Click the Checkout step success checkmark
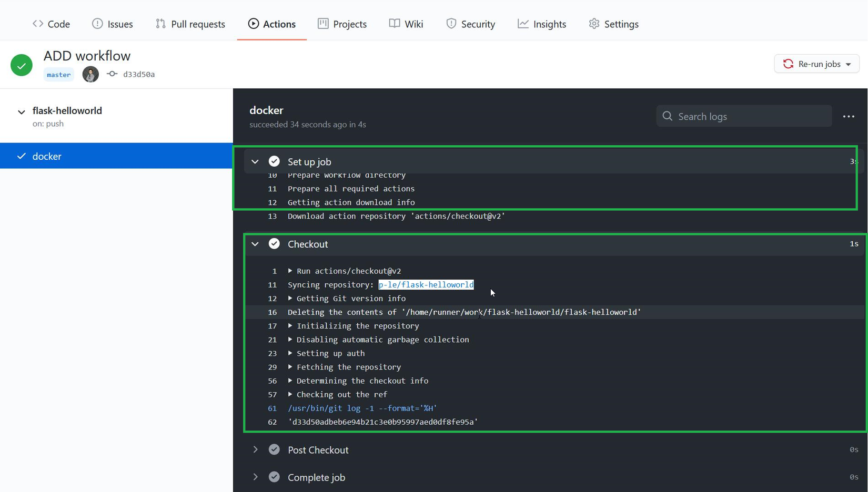868x492 pixels. [274, 244]
